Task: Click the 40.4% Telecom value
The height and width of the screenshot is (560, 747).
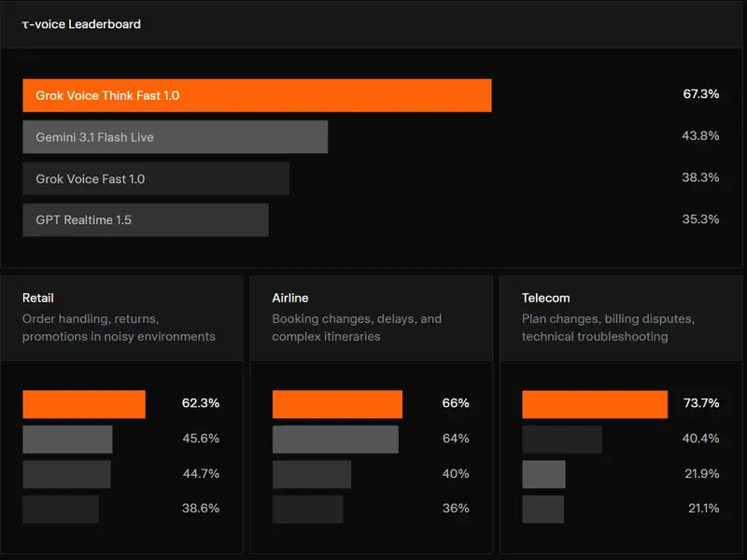Action: pyautogui.click(x=701, y=438)
